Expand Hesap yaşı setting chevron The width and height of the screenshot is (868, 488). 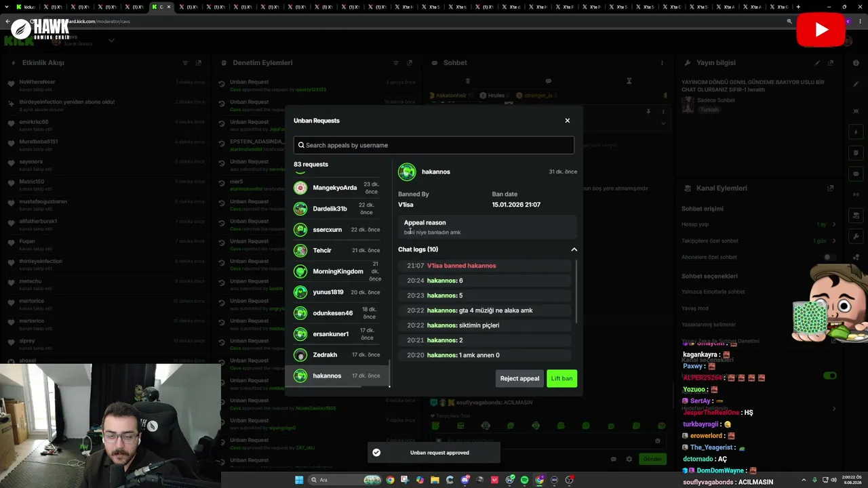pos(834,224)
